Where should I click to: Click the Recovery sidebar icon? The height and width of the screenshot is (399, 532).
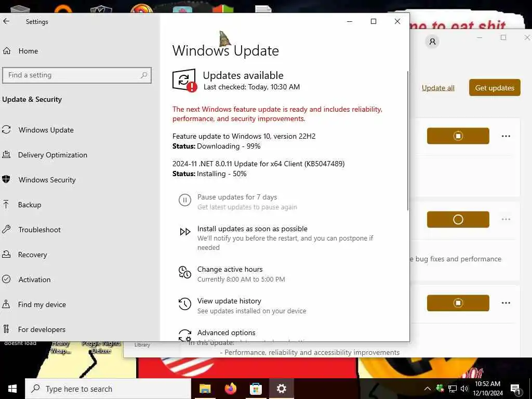pyautogui.click(x=6, y=254)
